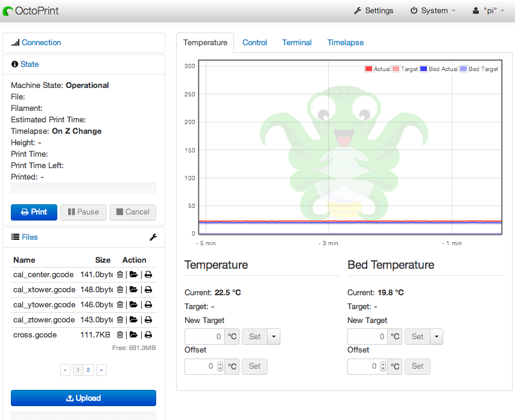The width and height of the screenshot is (515, 420).
Task: Apply the bed temperature offset
Action: coord(418,366)
